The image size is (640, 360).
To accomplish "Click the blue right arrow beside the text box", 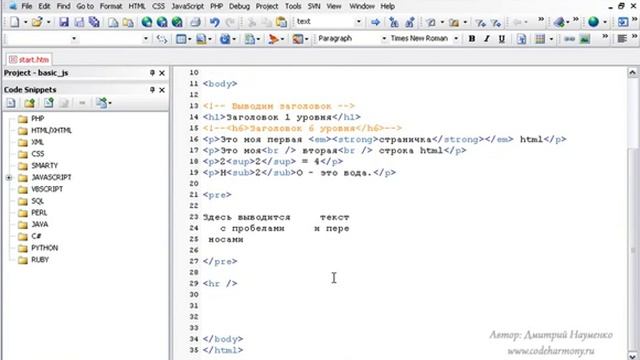I will (x=375, y=22).
